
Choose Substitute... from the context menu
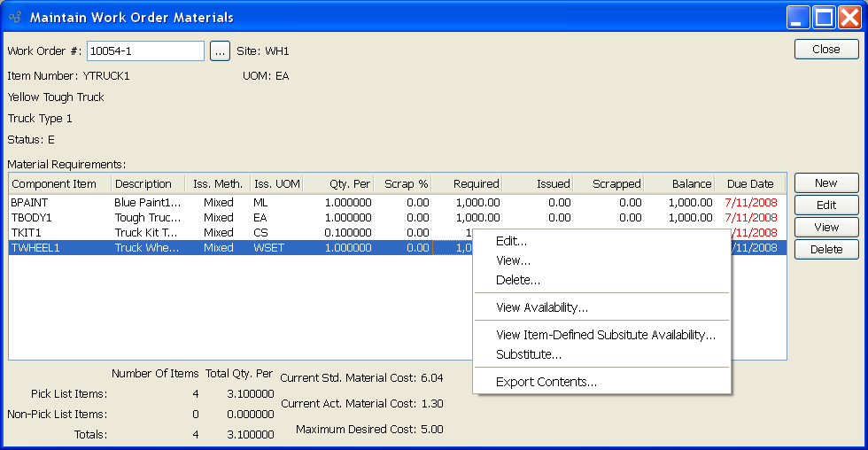[x=528, y=354]
